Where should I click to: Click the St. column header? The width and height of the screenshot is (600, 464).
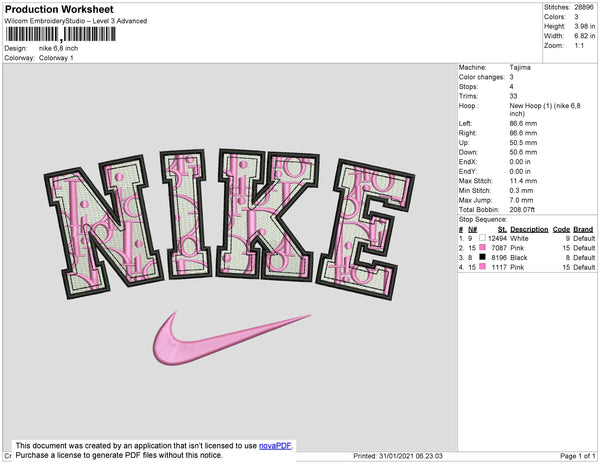click(502, 229)
